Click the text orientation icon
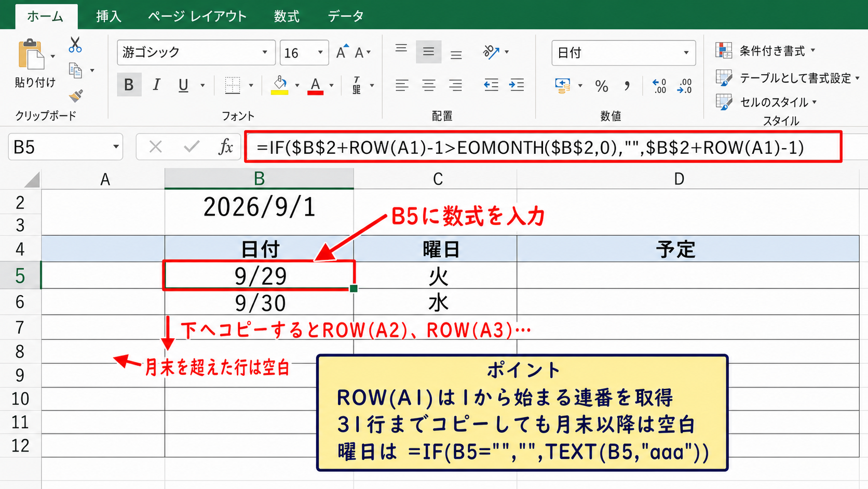The width and height of the screenshot is (868, 489). pyautogui.click(x=491, y=52)
